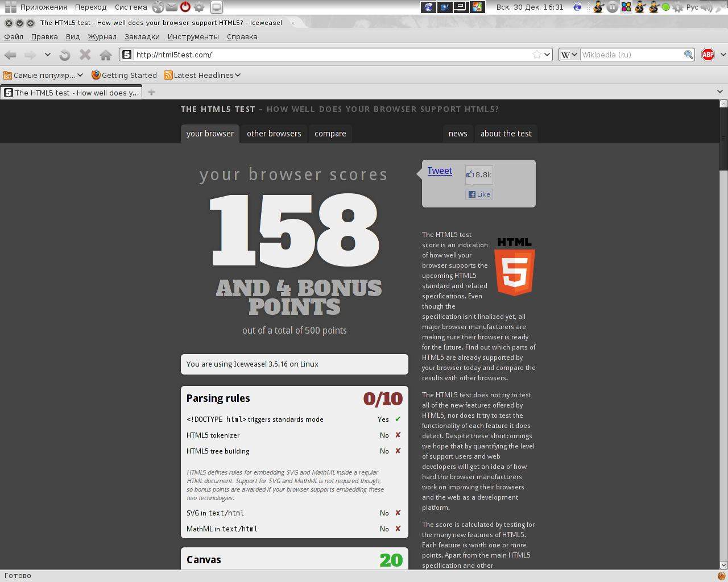Open the Правка menu
Viewport: 728px width, 582px height.
click(44, 36)
